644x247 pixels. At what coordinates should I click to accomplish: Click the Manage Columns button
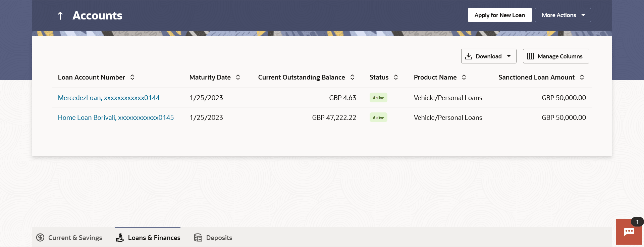coord(556,56)
